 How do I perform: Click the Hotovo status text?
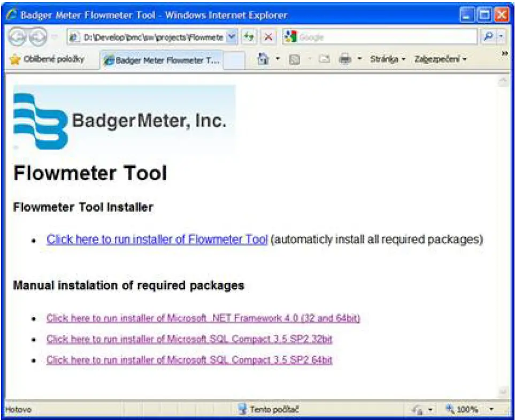(x=19, y=409)
